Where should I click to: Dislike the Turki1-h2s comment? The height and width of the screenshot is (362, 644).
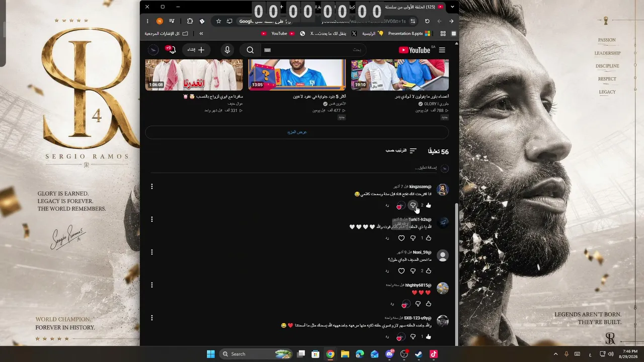413,238
